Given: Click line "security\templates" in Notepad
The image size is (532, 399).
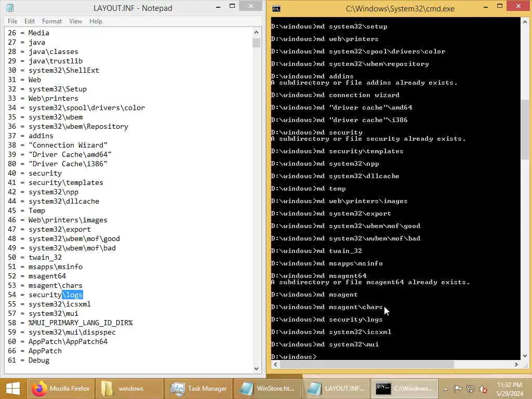Looking at the screenshot, I should coord(55,182).
